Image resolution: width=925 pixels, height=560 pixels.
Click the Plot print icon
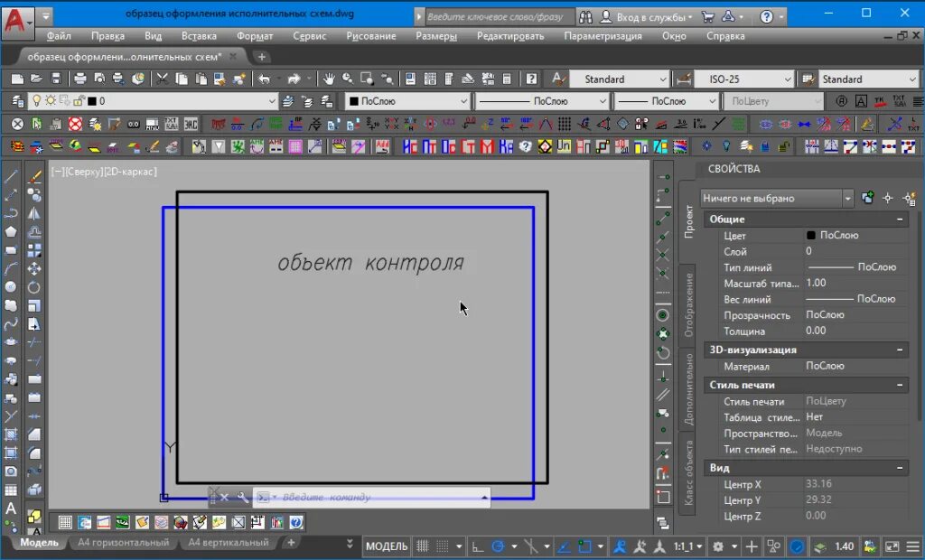point(80,79)
